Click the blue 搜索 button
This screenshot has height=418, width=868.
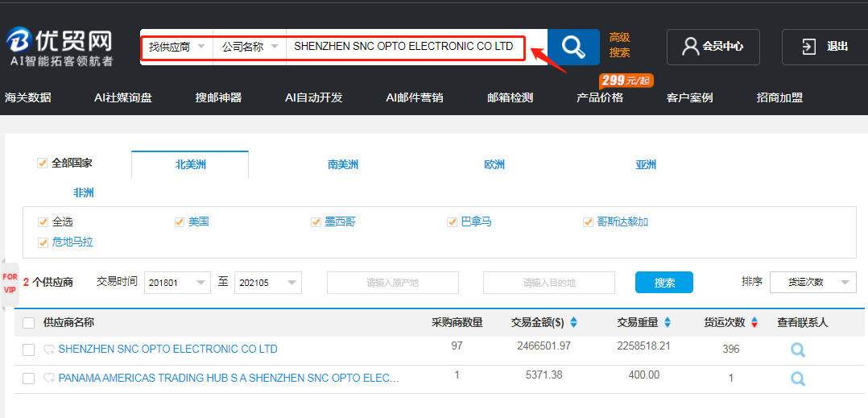click(x=663, y=283)
